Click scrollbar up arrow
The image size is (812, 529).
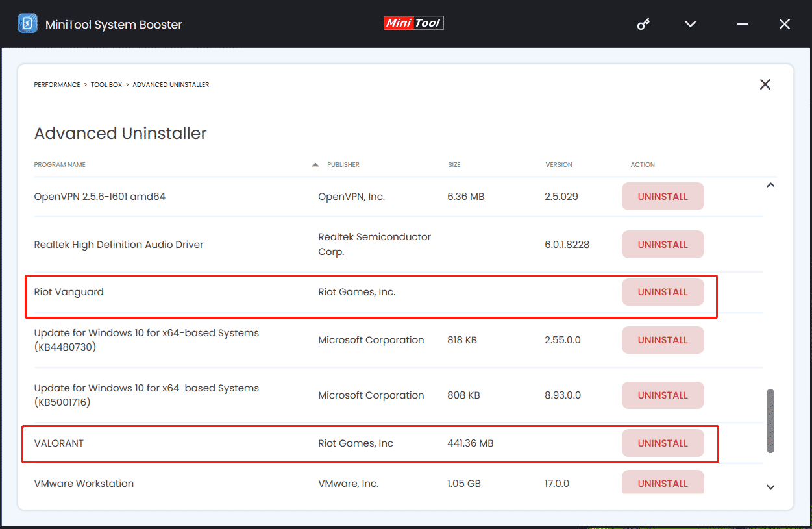point(770,186)
